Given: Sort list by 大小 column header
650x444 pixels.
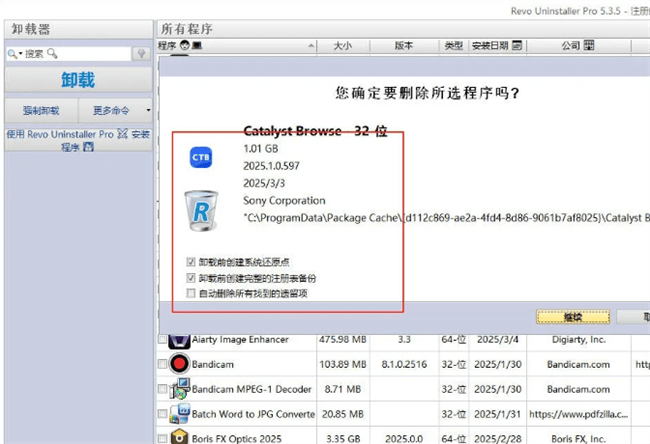Looking at the screenshot, I should point(343,46).
